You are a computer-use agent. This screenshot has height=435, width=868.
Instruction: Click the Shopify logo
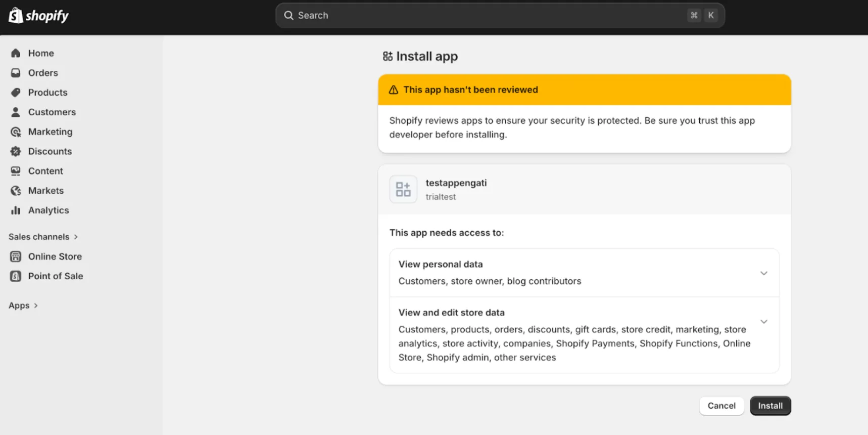tap(38, 16)
